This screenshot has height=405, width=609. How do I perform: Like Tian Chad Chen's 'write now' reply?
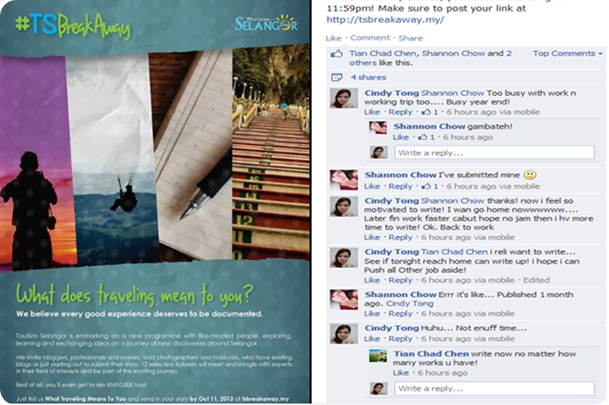pyautogui.click(x=400, y=373)
